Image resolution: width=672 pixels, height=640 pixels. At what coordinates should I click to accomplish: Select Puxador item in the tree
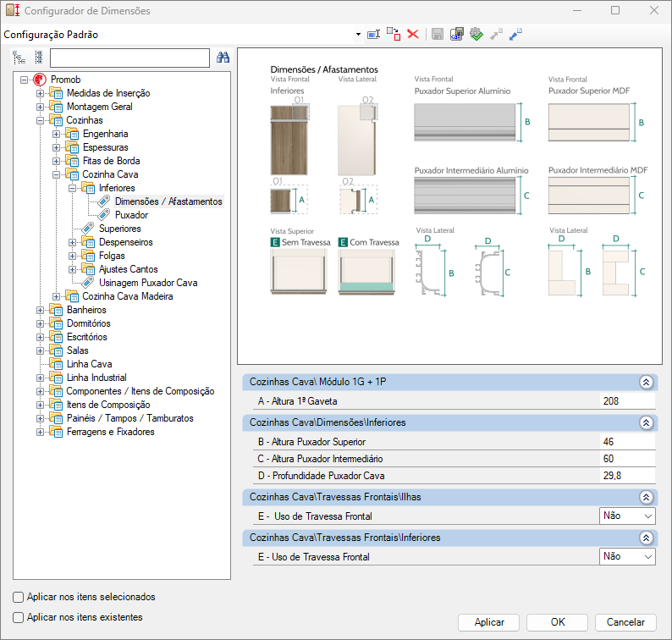click(x=131, y=215)
